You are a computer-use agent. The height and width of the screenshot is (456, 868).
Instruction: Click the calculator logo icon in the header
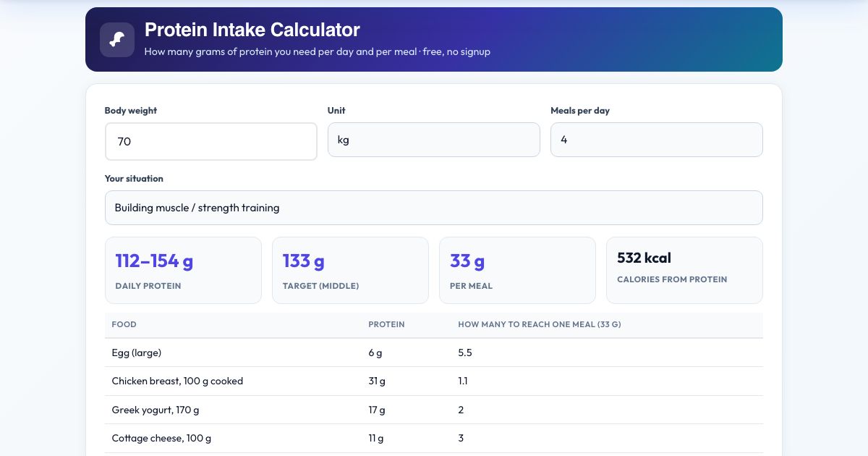117,40
